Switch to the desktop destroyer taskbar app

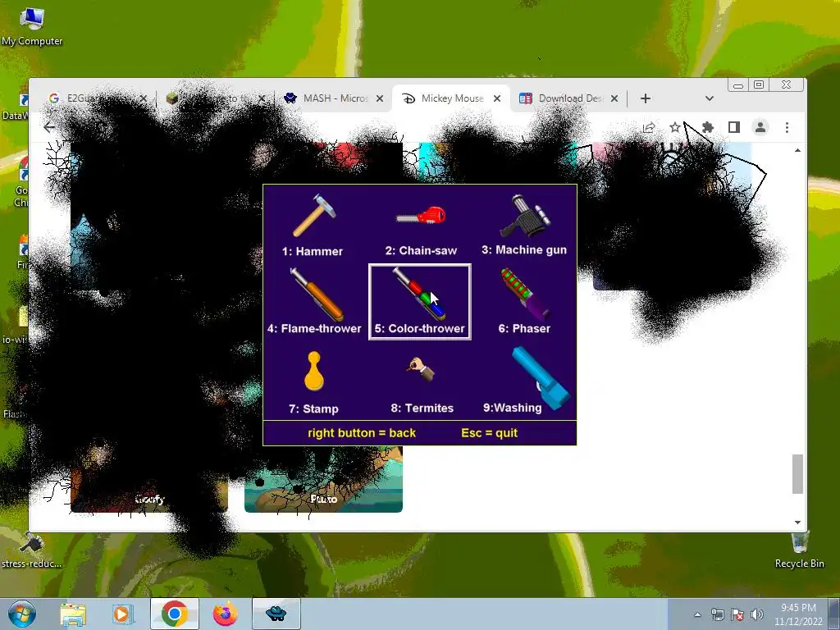tap(276, 614)
